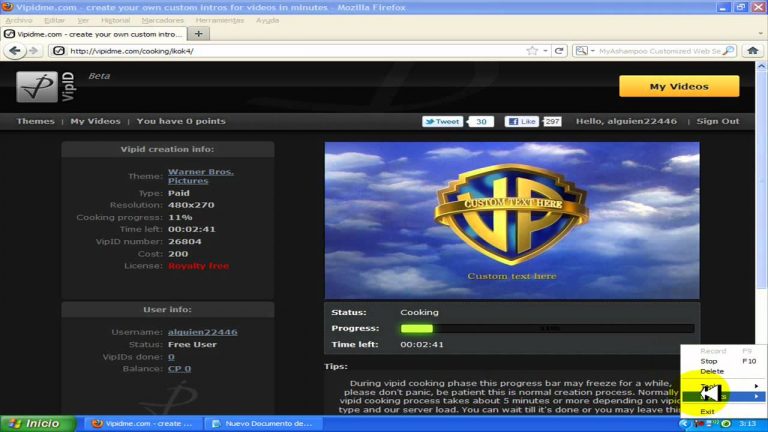Switch to the Vipidme.com Firefox taskbar button
Viewport: 768px width, 432px height.
pyautogui.click(x=144, y=423)
